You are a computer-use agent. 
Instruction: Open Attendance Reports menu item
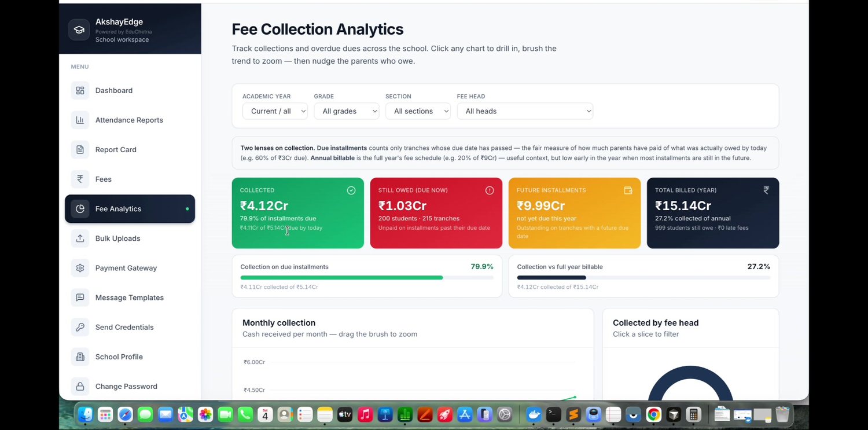[130, 120]
